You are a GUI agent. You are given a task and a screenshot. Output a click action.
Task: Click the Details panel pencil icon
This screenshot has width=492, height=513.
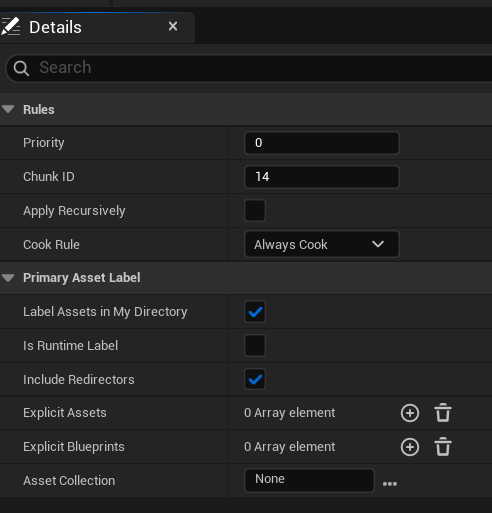[x=10, y=27]
